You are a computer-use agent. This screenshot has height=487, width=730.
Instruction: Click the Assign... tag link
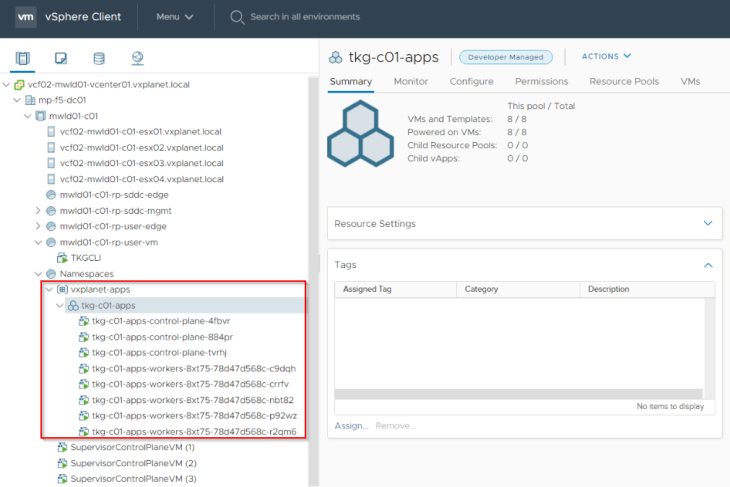click(351, 426)
